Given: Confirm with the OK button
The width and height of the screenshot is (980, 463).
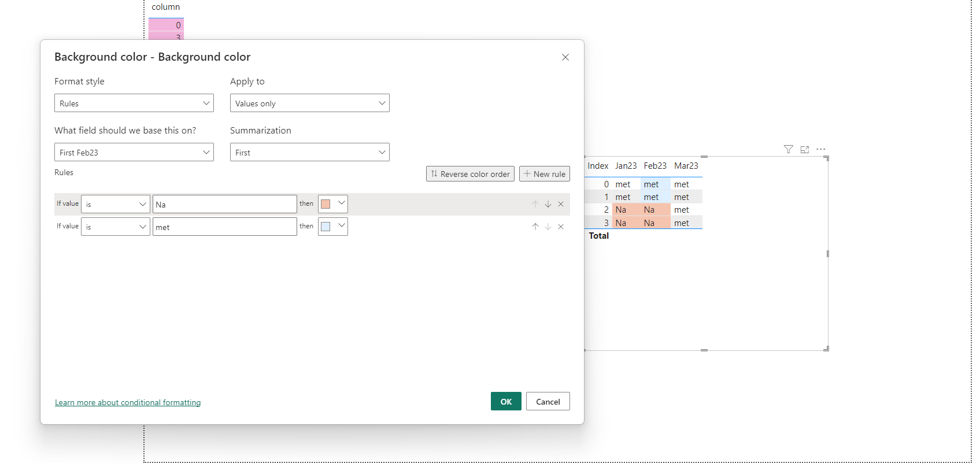Looking at the screenshot, I should (506, 401).
